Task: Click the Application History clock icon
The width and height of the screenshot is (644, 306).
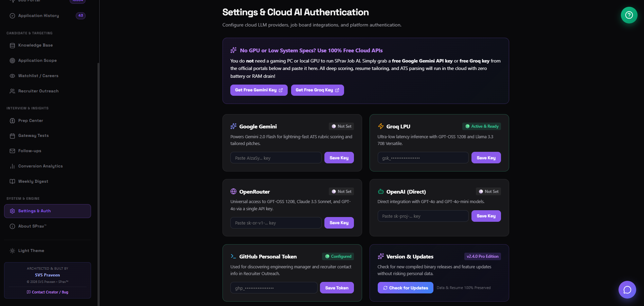Action: [12, 16]
